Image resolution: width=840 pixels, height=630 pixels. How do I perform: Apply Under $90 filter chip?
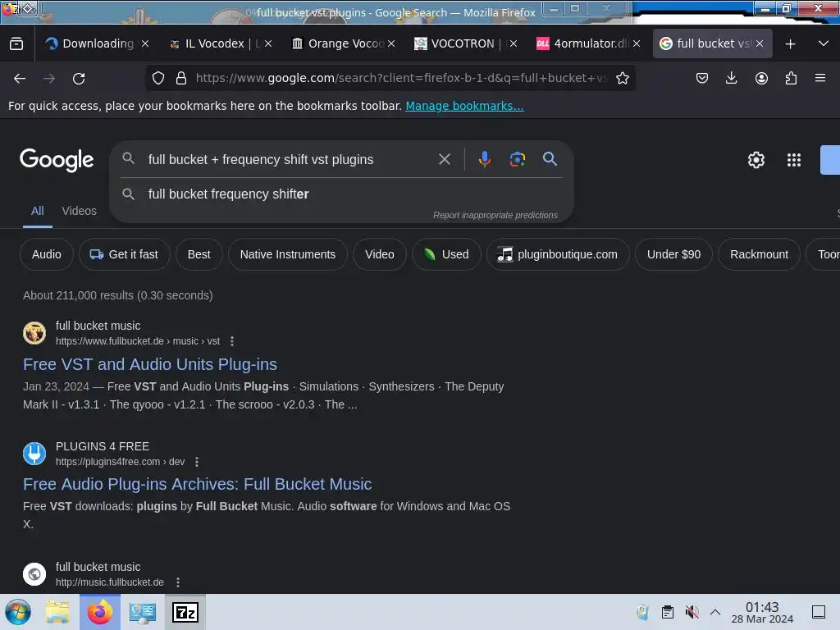pyautogui.click(x=673, y=254)
